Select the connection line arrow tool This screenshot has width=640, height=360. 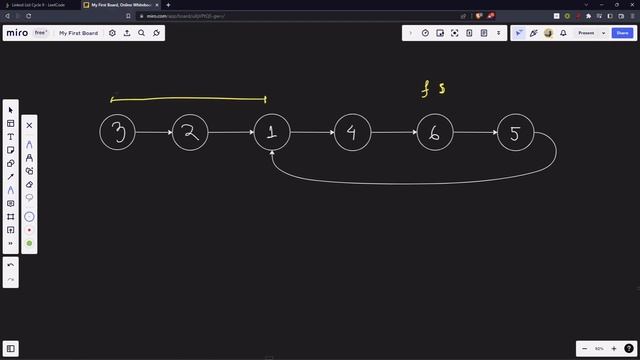pyautogui.click(x=11, y=177)
